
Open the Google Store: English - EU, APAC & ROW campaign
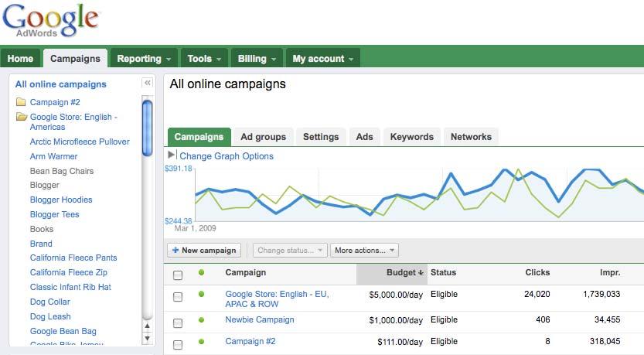click(278, 299)
